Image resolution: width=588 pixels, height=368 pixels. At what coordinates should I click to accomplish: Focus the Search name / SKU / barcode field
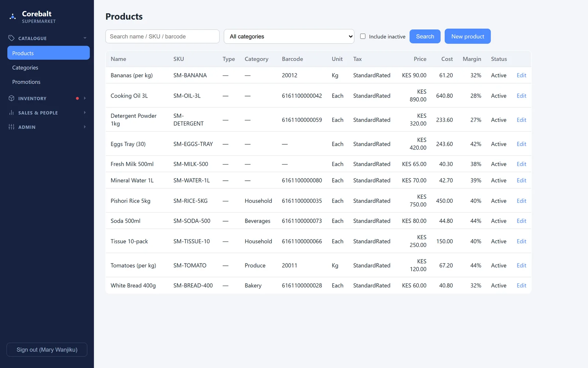click(162, 36)
